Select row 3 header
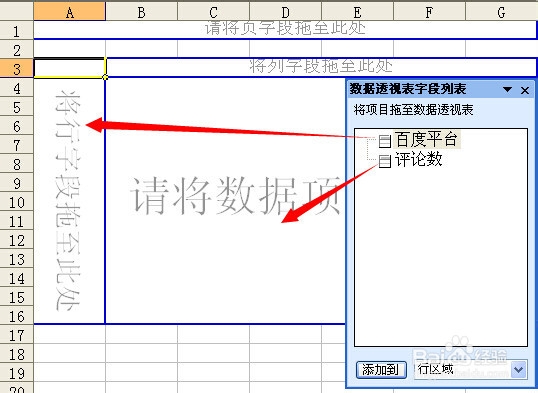Image resolution: width=538 pixels, height=393 pixels. click(x=16, y=68)
